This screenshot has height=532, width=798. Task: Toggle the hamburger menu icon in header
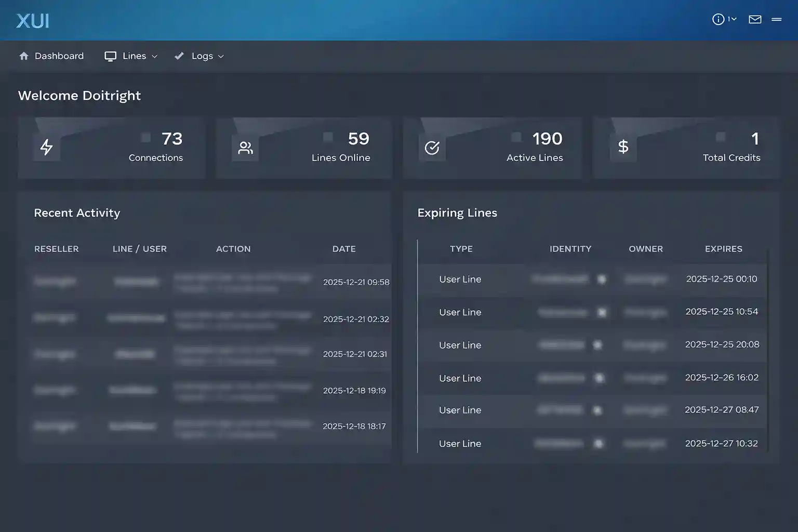[777, 19]
